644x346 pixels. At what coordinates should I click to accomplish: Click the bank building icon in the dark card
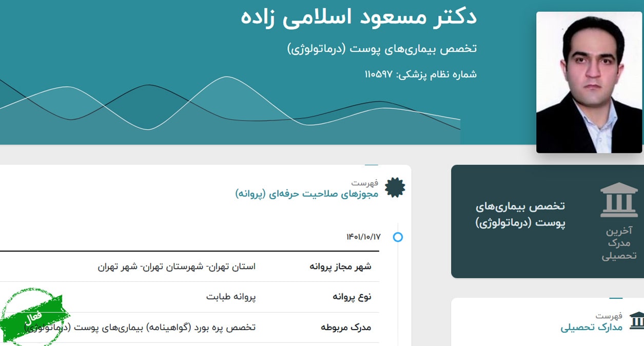pos(619,200)
